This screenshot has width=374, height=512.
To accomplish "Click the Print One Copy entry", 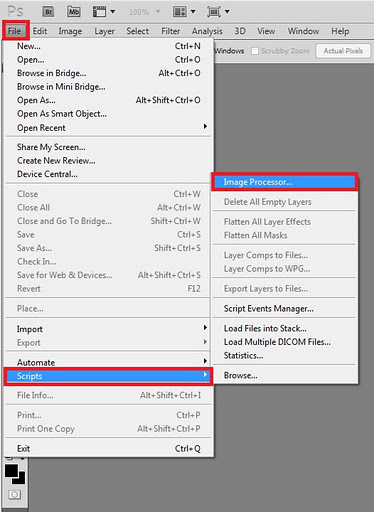I will click(108, 429).
